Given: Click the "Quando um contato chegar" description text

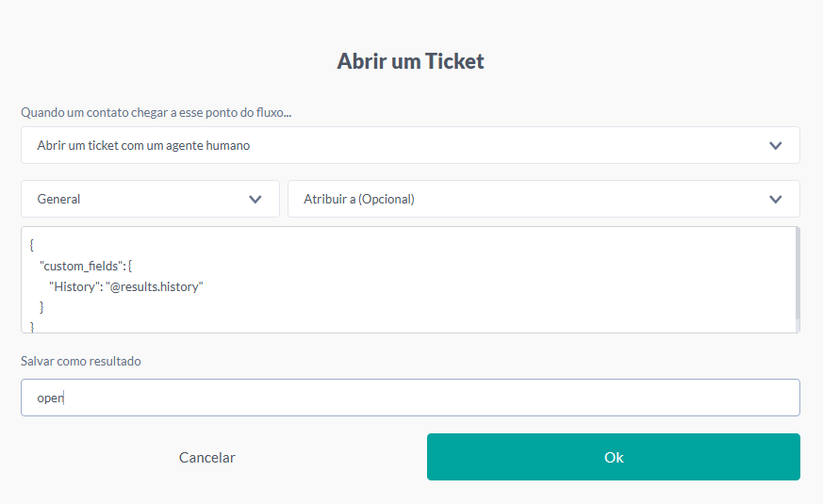Looking at the screenshot, I should [x=156, y=113].
